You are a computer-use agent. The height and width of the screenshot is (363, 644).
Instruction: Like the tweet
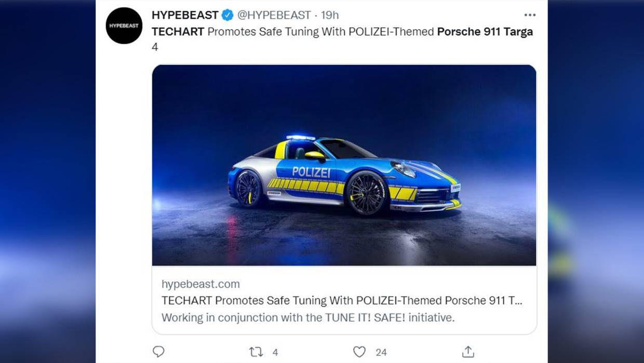(x=359, y=352)
